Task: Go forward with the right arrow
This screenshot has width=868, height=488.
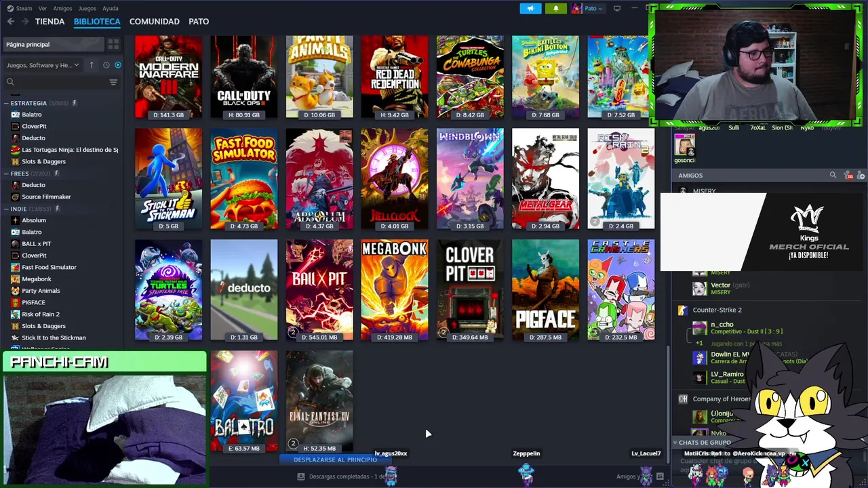Action: coord(25,22)
